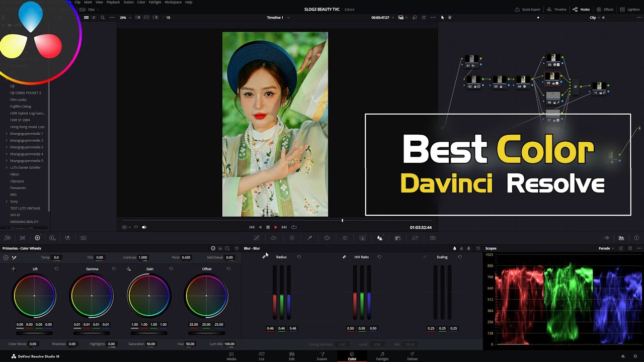The height and width of the screenshot is (362, 644).
Task: Open the Curves palette
Action: pos(257,238)
